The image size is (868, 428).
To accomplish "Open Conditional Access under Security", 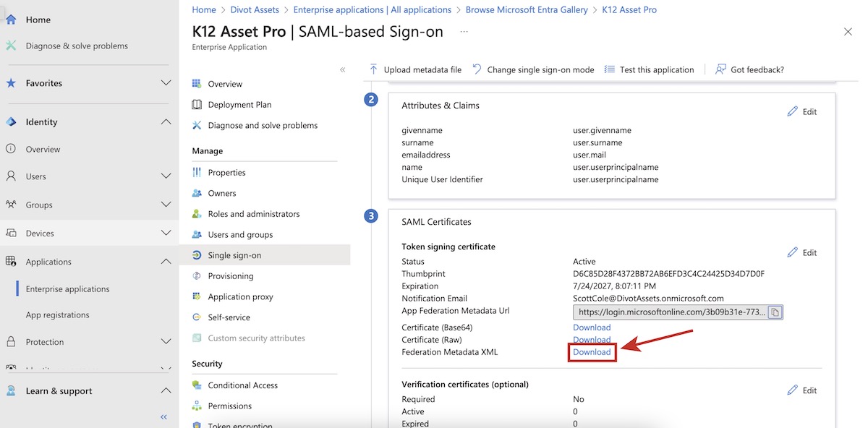I will click(x=242, y=385).
